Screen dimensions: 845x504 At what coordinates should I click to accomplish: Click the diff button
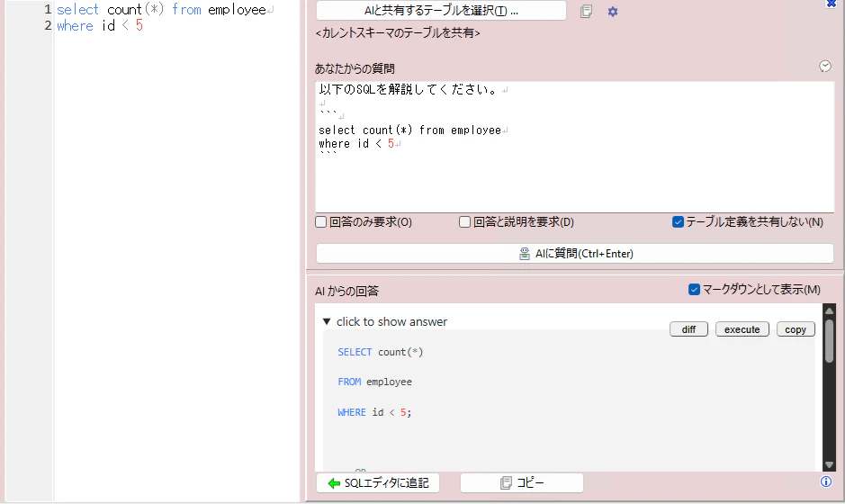click(688, 329)
